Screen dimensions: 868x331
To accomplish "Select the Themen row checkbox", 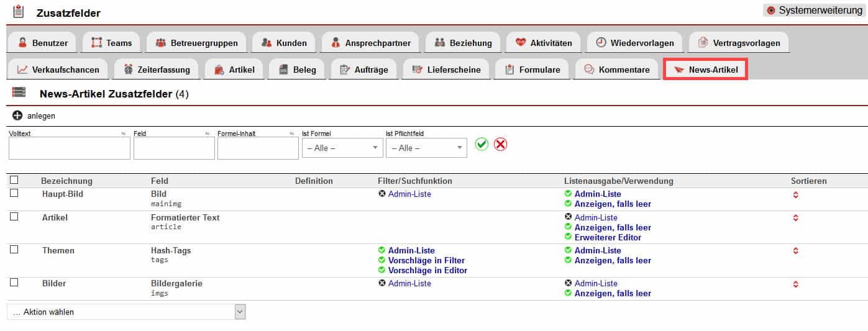I will pyautogui.click(x=14, y=250).
